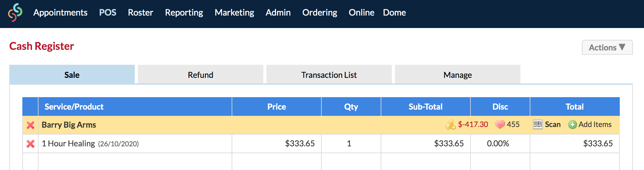The image size is (644, 170).
Task: Click the Barry Big Arms client name
Action: [69, 125]
